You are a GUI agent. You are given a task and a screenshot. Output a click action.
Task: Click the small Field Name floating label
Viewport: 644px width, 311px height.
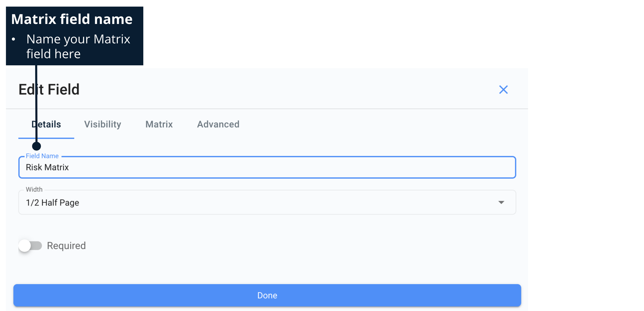coord(42,156)
